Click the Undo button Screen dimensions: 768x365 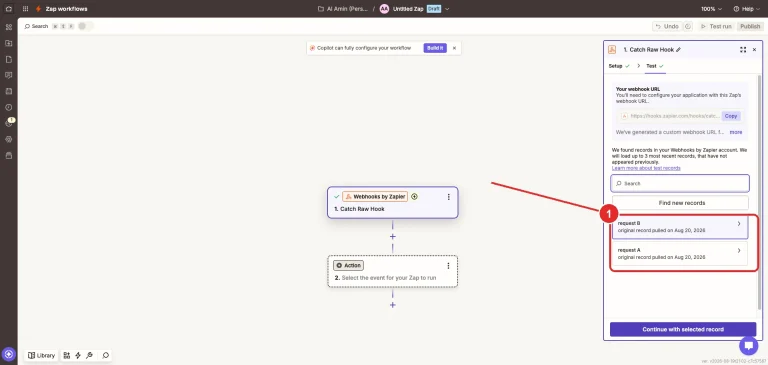point(668,26)
